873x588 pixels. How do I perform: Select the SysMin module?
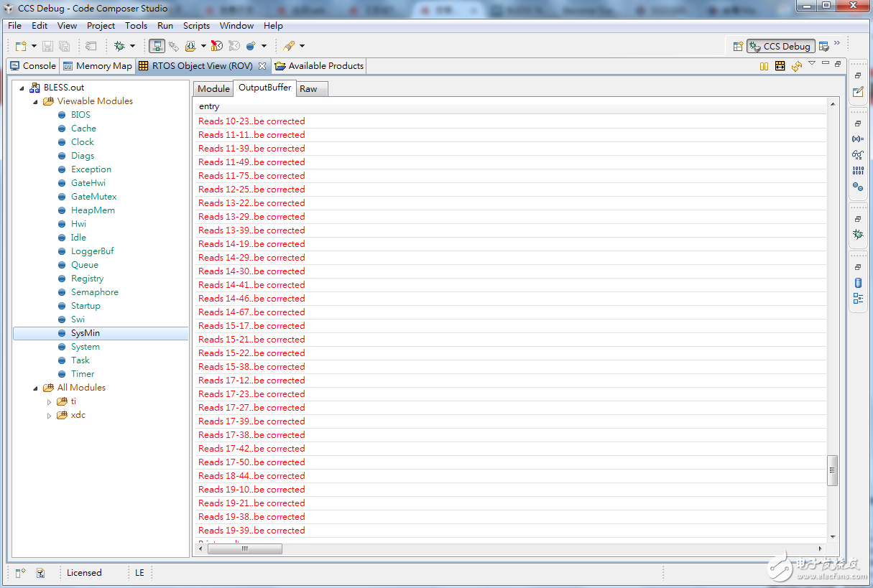coord(86,333)
